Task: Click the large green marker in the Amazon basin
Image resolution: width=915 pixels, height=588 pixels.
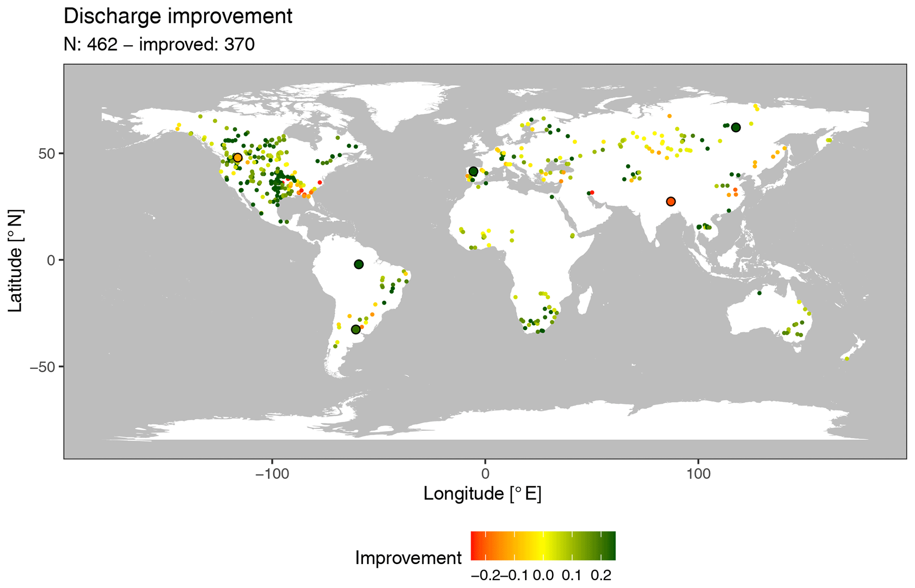Action: pos(359,264)
